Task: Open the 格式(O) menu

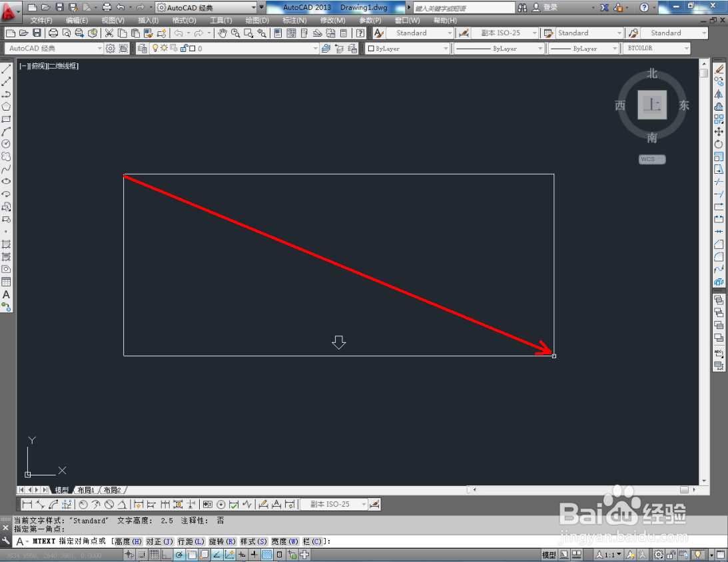Action: click(184, 21)
